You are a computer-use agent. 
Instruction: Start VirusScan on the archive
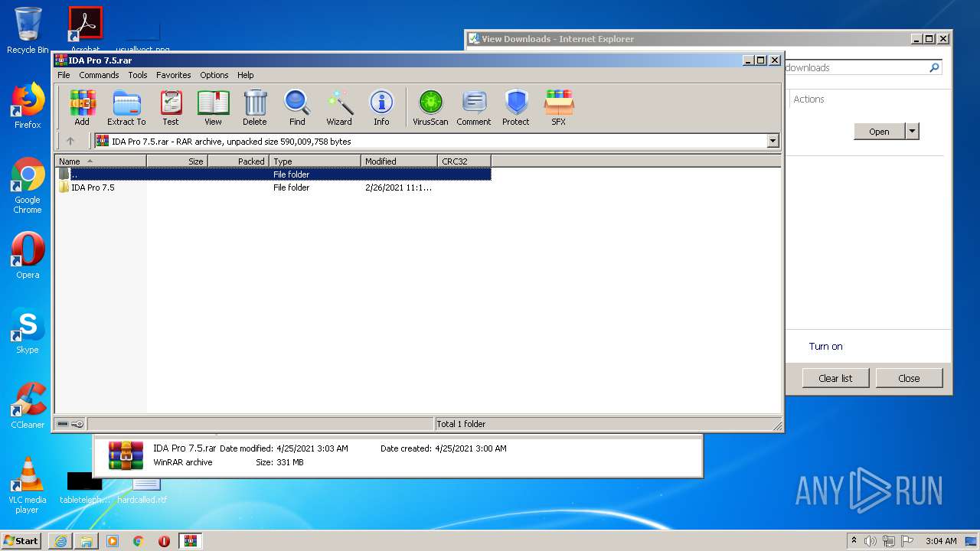[x=430, y=107]
